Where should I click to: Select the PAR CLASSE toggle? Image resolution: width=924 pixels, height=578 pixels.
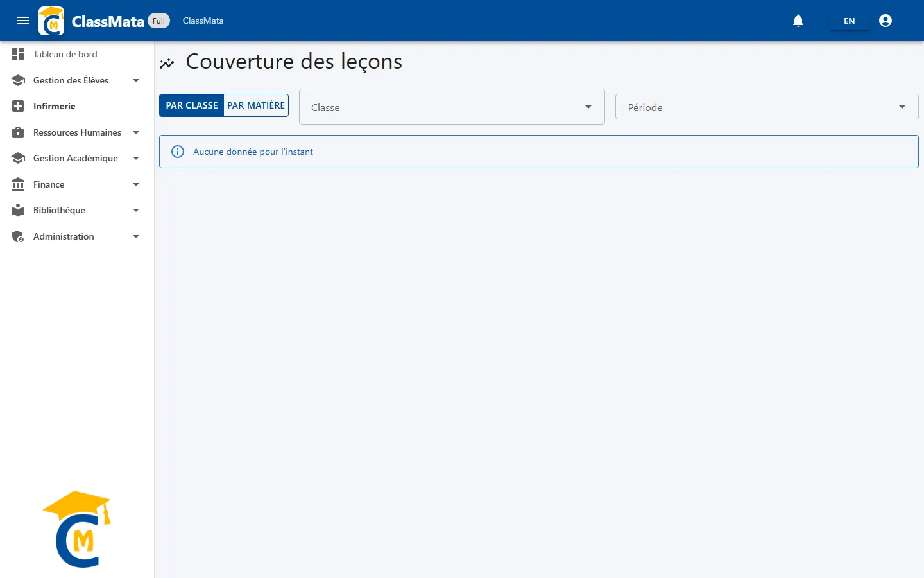[x=192, y=105]
